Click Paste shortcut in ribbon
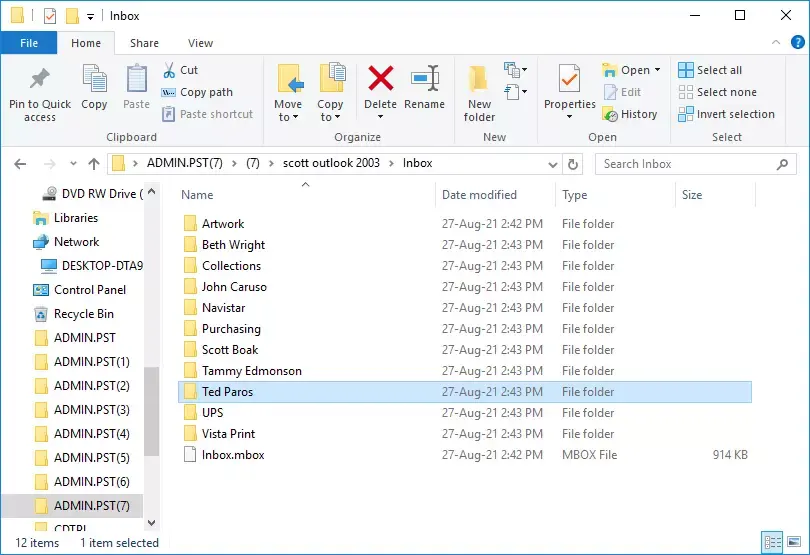This screenshot has width=810, height=555. click(208, 114)
